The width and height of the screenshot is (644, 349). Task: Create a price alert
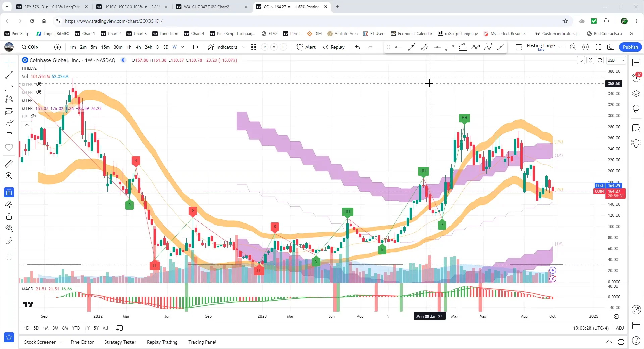click(x=306, y=47)
